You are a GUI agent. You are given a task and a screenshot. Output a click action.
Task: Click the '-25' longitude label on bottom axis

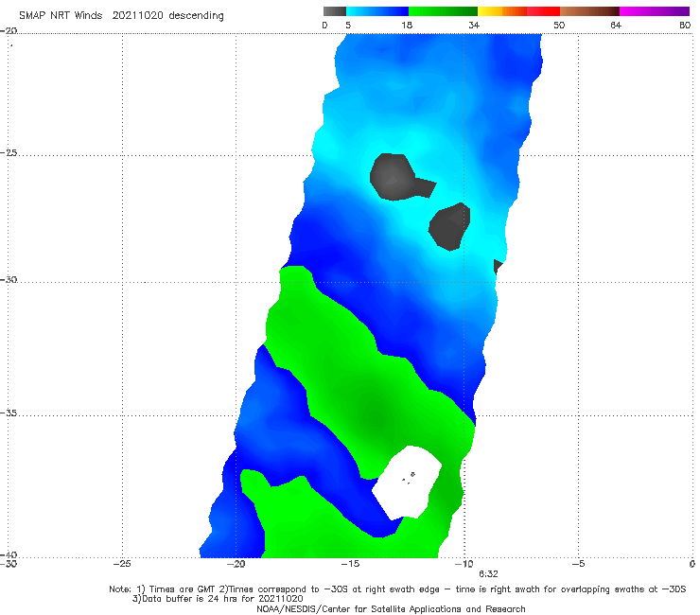(x=122, y=564)
